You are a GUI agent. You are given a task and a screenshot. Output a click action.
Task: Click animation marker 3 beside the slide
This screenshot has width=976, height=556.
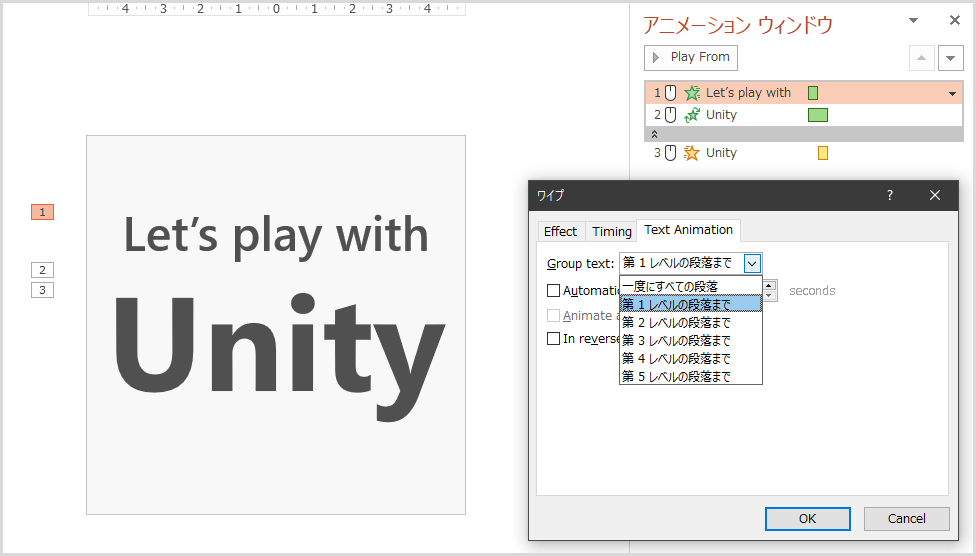(42, 290)
